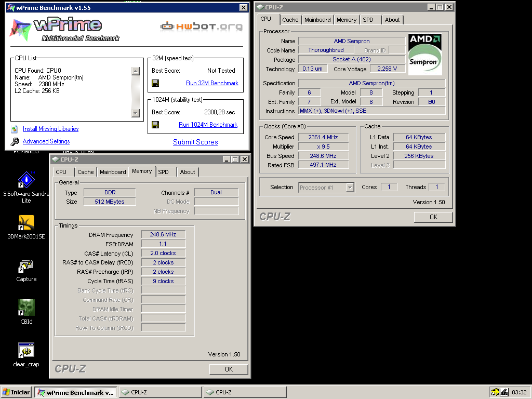Switch to Cache tab in CPU-Z Memory window
This screenshot has height=399, width=532.
tap(86, 172)
